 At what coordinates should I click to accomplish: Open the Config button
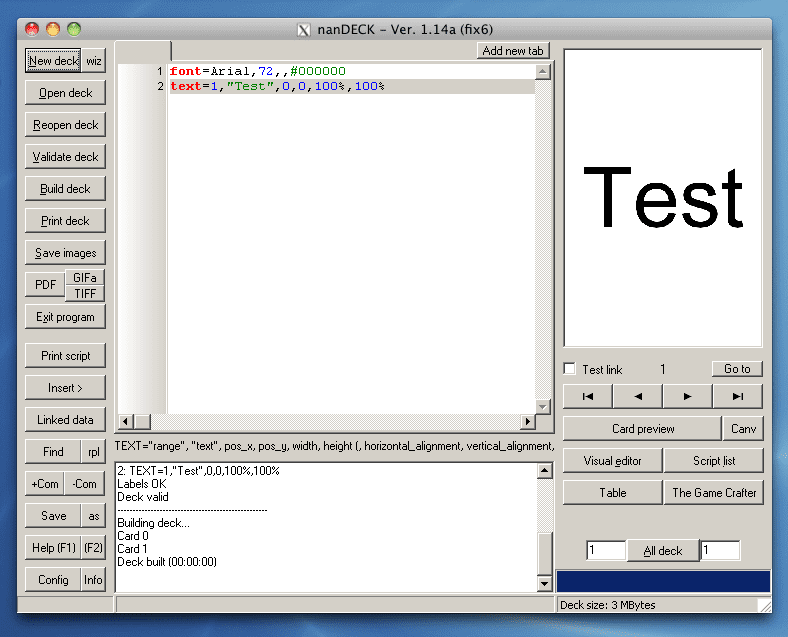[53, 580]
